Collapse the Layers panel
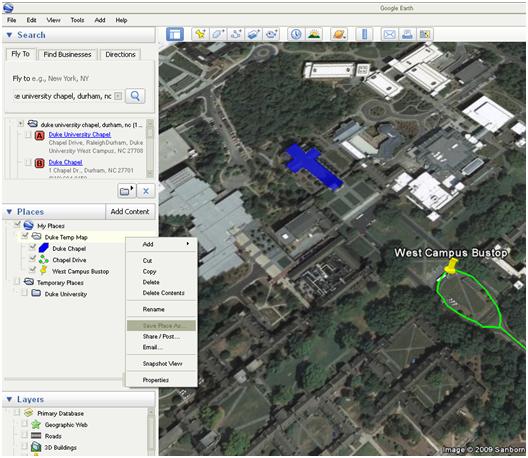This screenshot has height=458, width=528. coord(9,399)
